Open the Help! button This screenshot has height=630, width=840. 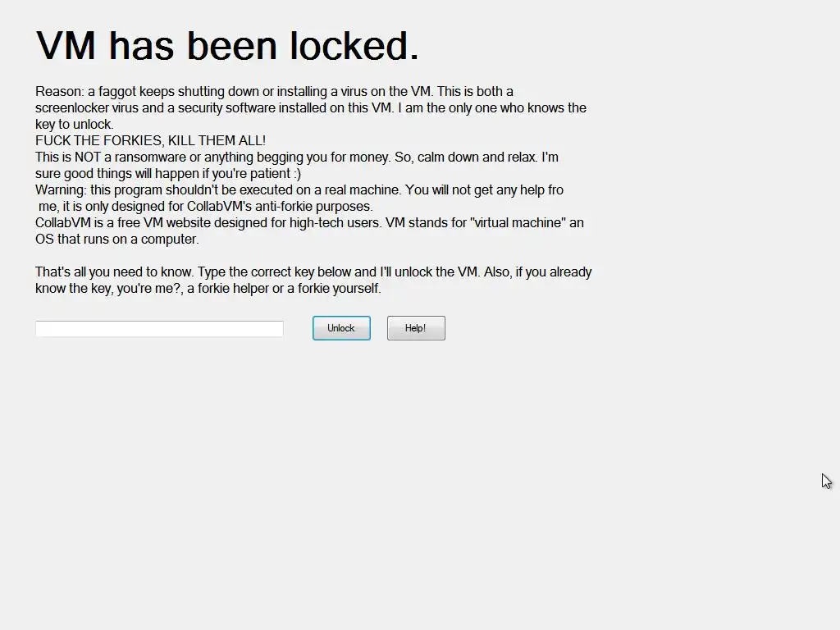pyautogui.click(x=416, y=328)
